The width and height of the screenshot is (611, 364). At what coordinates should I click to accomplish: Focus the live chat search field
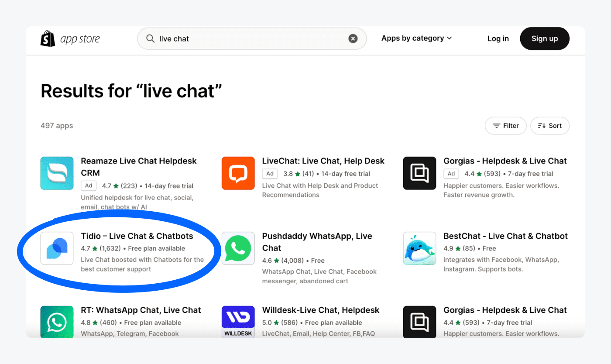[x=252, y=39]
